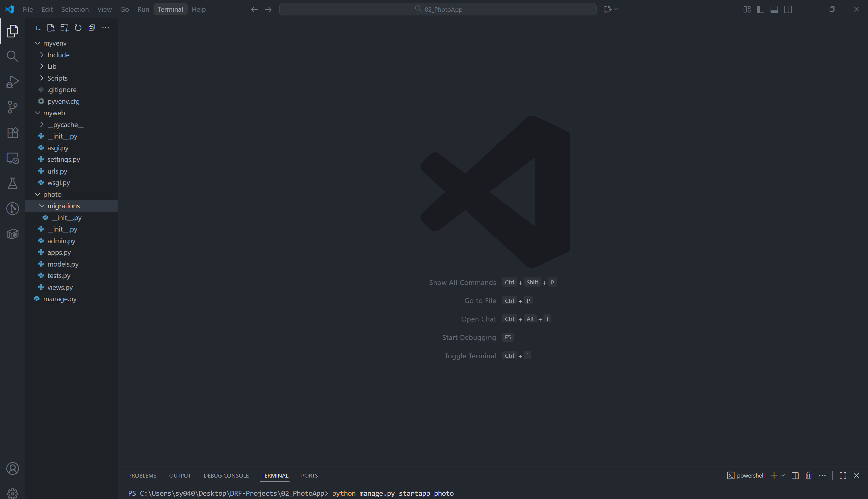Switch to the PROBLEMS tab
Screen dimensions: 868x499
point(142,475)
